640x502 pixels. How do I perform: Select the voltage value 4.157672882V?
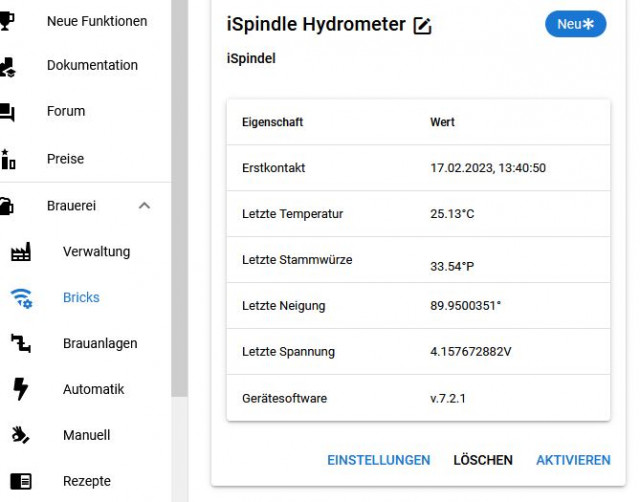pyautogui.click(x=471, y=352)
